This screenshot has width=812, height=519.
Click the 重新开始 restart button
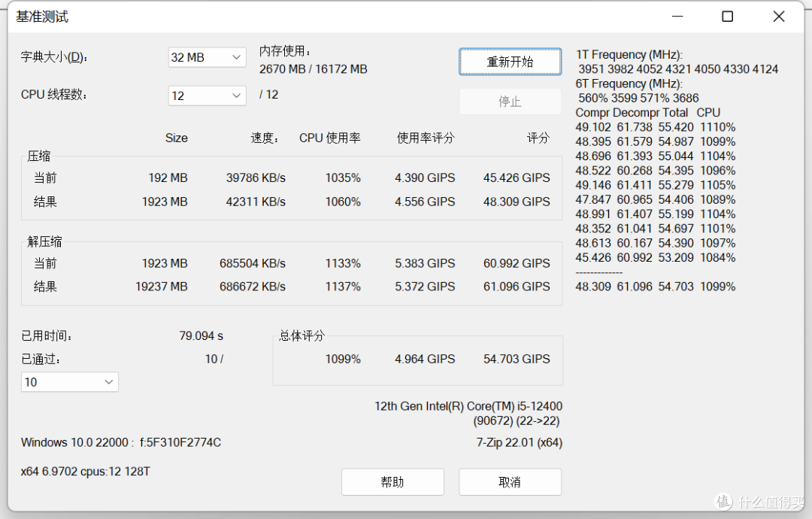510,62
